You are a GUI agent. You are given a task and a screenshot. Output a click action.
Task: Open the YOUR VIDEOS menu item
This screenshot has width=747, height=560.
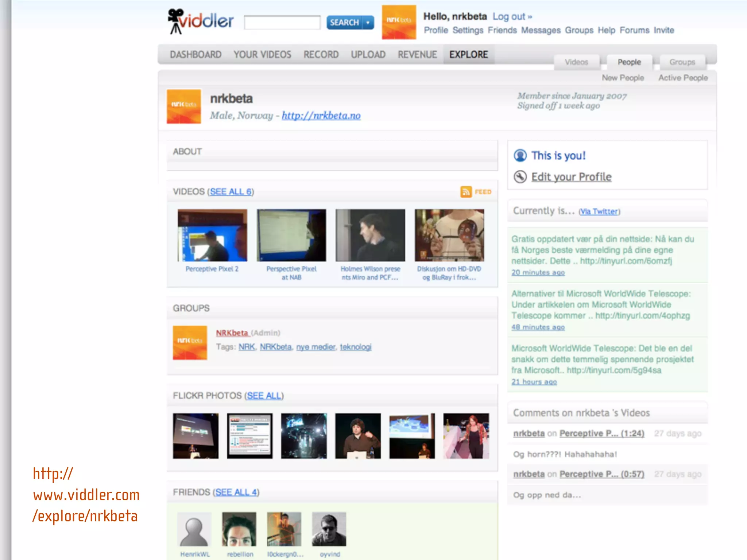pos(262,55)
